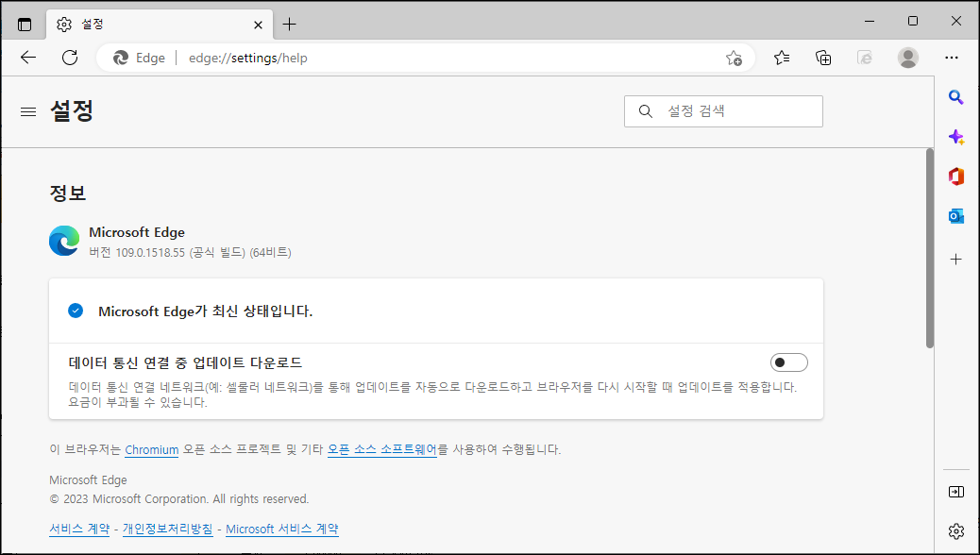Maximize the Edge window

click(913, 22)
